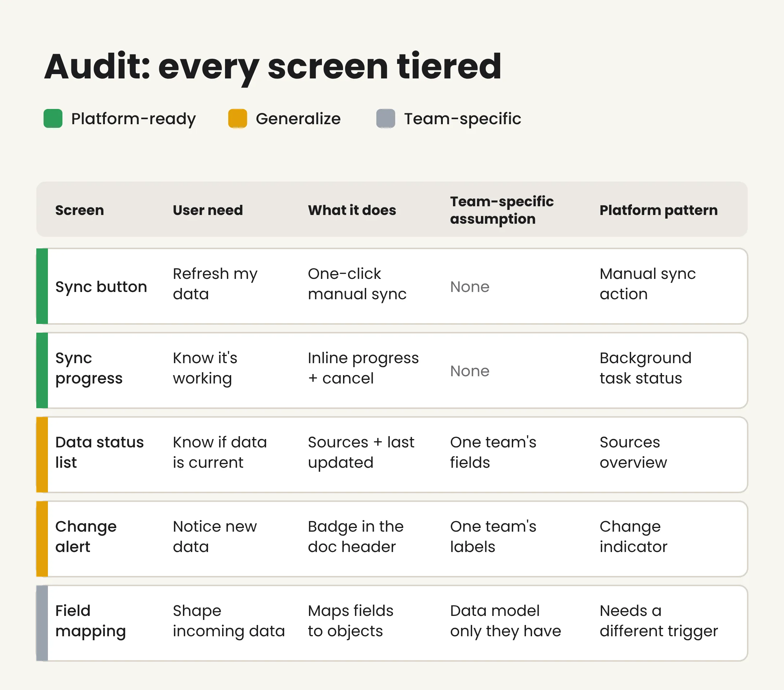Click the orange Generalize legend swatch
Image resolution: width=784 pixels, height=690 pixels.
[237, 118]
